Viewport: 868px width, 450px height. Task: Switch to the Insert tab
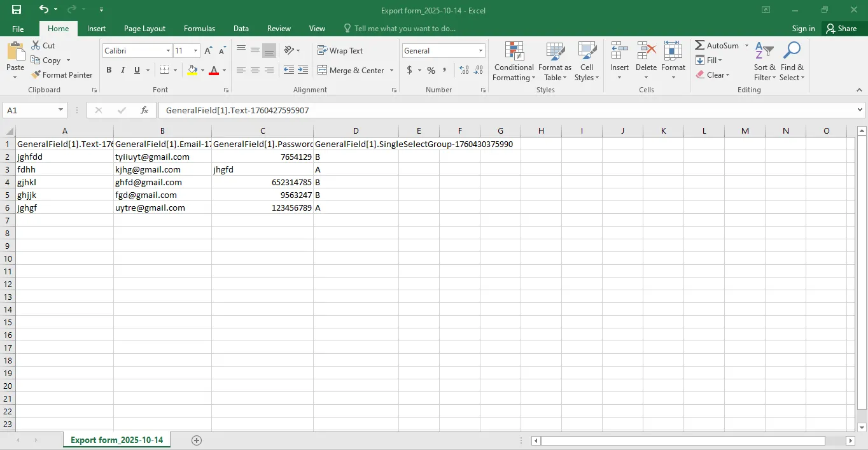97,29
